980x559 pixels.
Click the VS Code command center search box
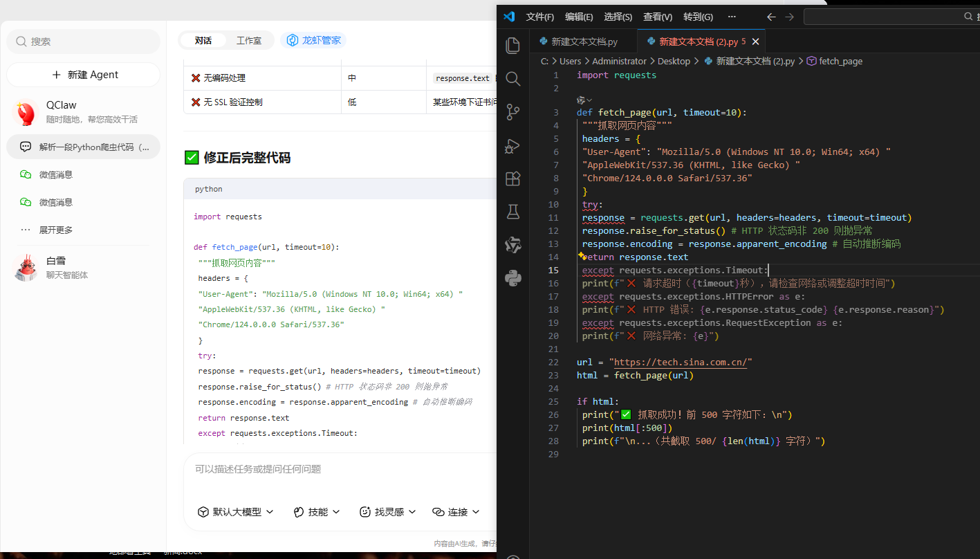coord(891,17)
